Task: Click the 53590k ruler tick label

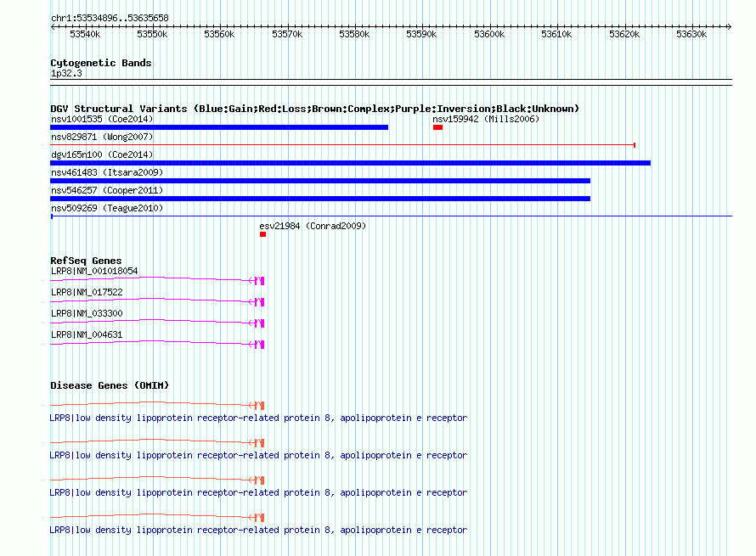Action: tap(421, 34)
